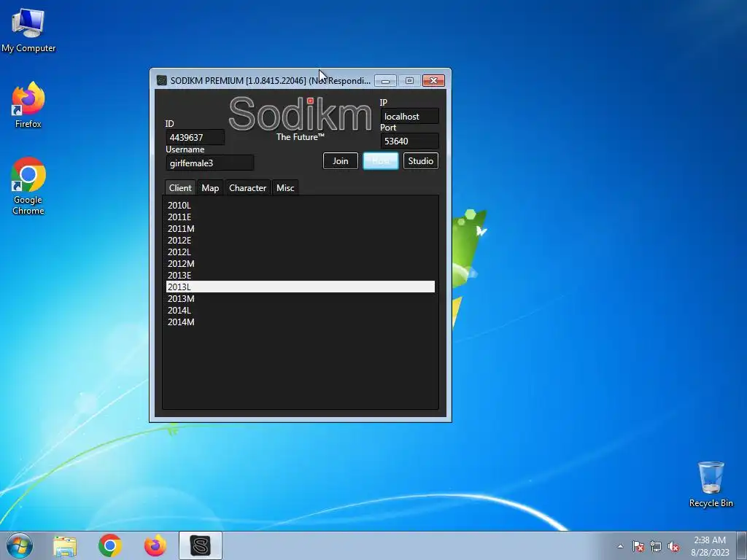Open muted volume tray icon
This screenshot has height=560, width=747.
pyautogui.click(x=673, y=546)
